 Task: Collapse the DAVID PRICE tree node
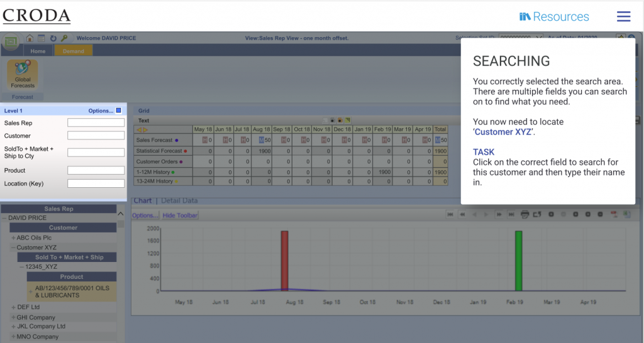[4, 218]
